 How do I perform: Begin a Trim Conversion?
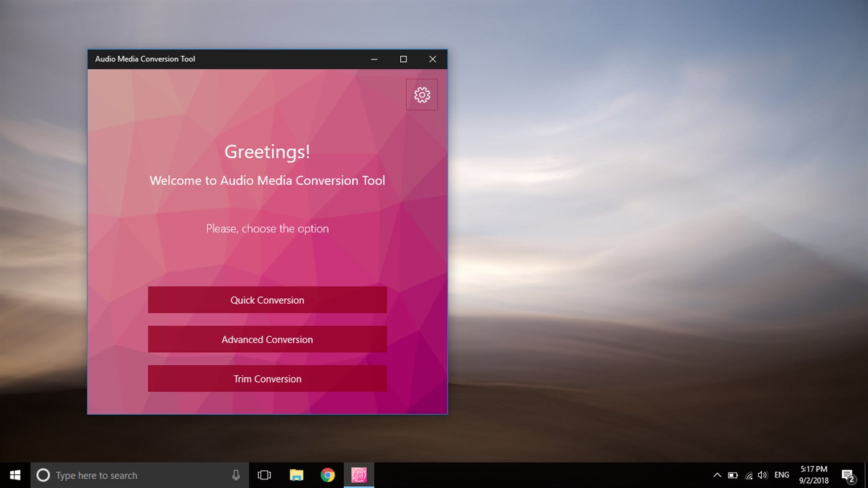pos(267,378)
